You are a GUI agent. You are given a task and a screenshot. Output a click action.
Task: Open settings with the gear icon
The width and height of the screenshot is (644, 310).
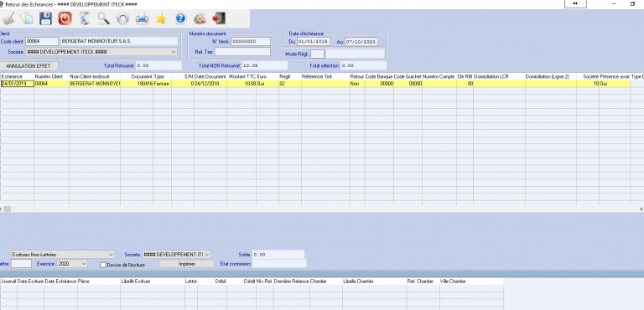click(x=122, y=18)
